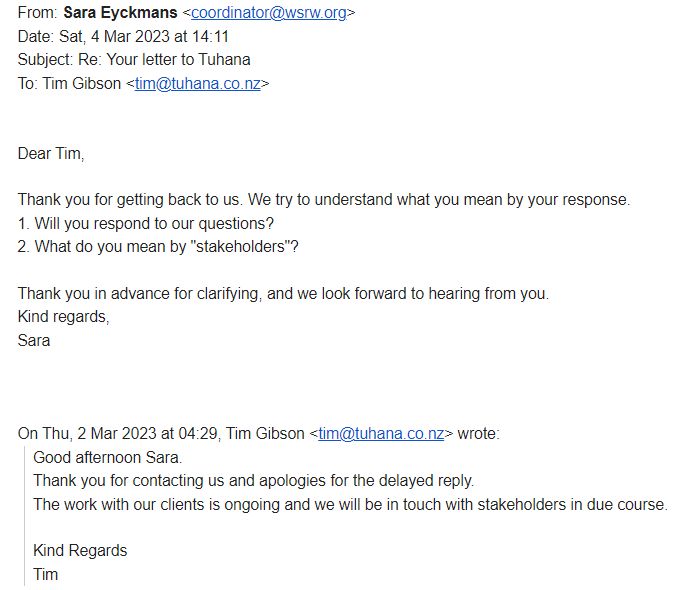
Task: Click quoted line about apologies for delayed reply
Action: (253, 480)
